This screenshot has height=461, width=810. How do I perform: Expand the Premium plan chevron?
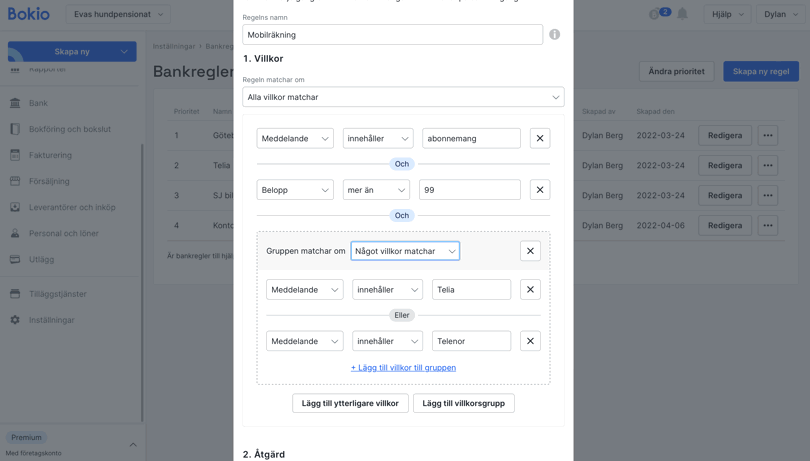(133, 444)
